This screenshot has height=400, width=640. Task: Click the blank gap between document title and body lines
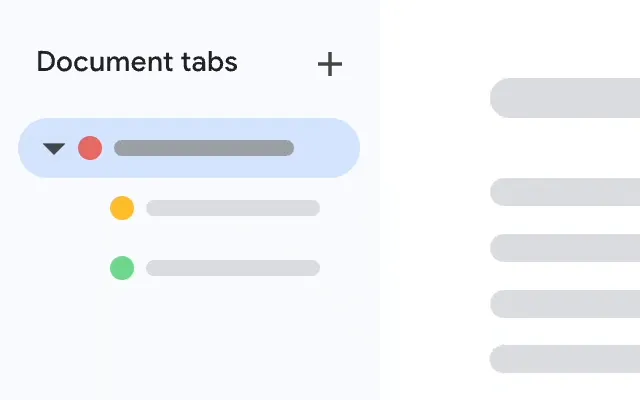coord(565,146)
